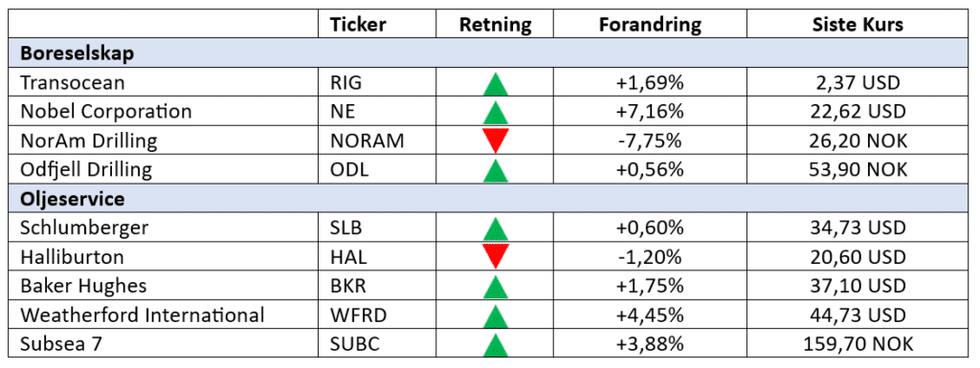Click the 159,70 NOK price cell
This screenshot has height=368, width=980.
[x=857, y=344]
